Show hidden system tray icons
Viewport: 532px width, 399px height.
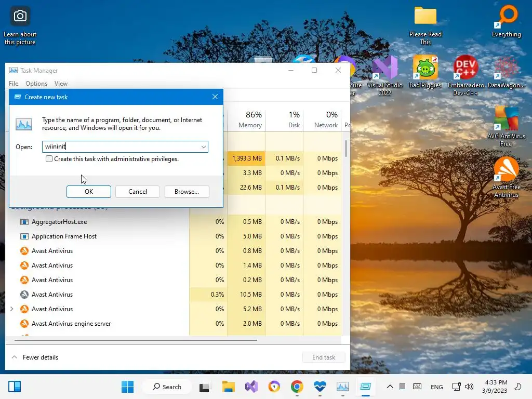click(x=390, y=387)
